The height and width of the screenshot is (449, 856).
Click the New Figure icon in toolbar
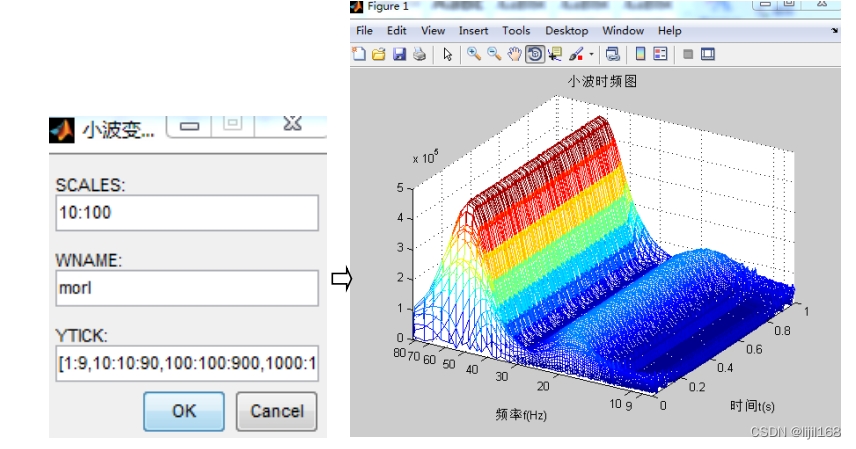[359, 54]
